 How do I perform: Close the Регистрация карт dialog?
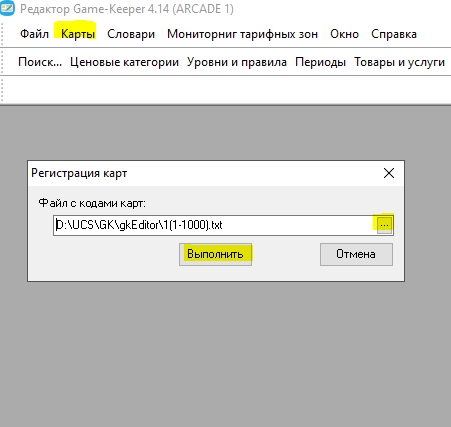[x=389, y=173]
